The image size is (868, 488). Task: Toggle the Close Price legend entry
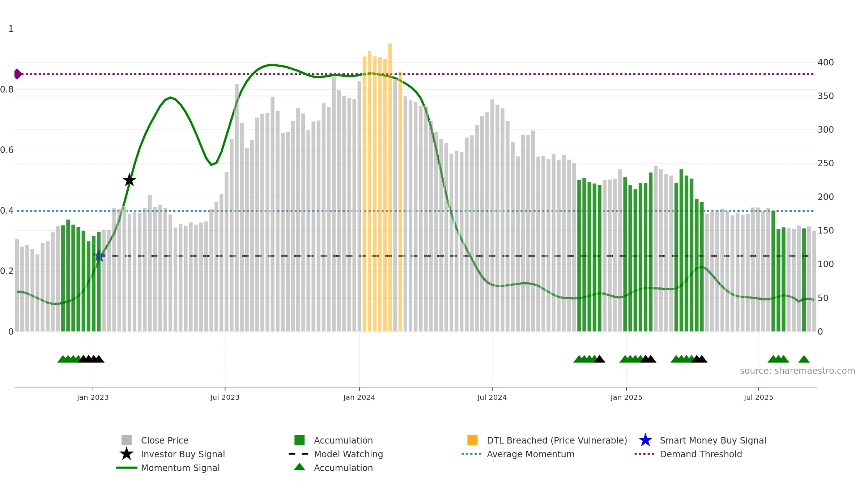point(155,440)
